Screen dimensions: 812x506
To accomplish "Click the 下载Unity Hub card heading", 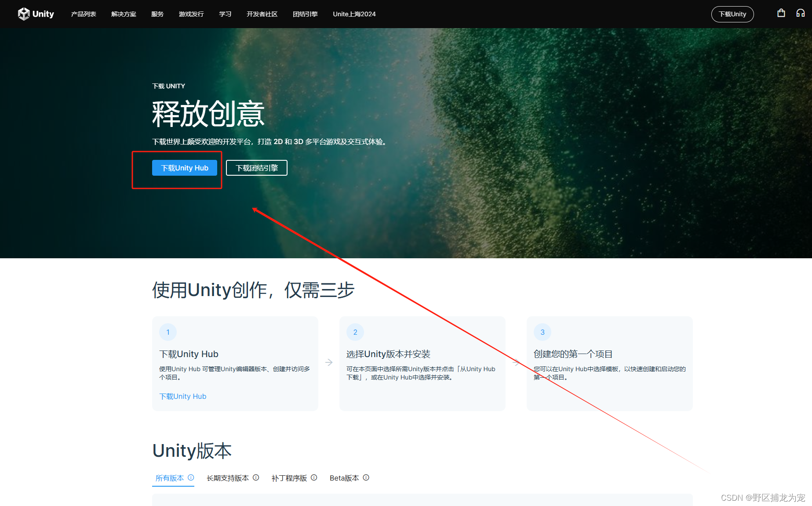I will tap(189, 354).
